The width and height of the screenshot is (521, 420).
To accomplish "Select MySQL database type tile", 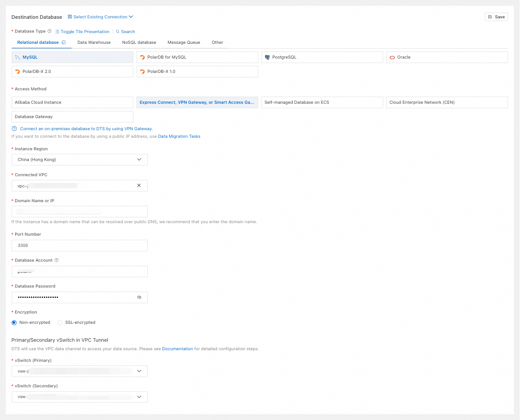I will (73, 57).
